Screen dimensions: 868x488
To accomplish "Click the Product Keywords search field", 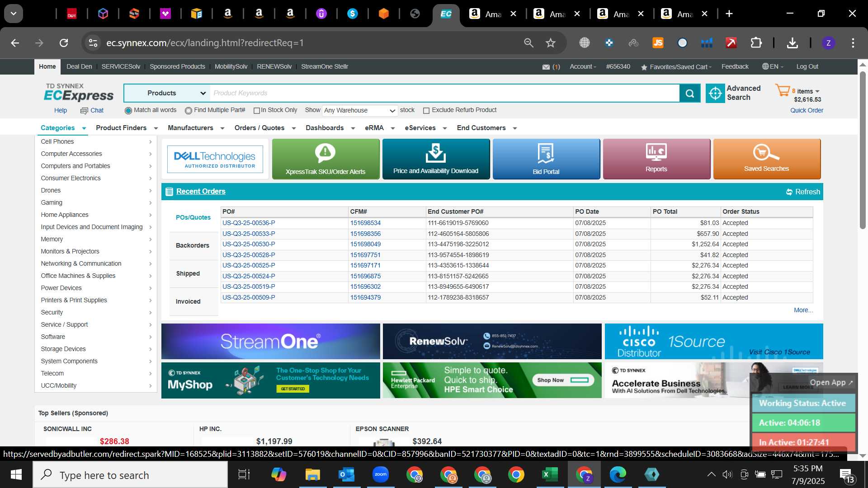I will [x=445, y=93].
